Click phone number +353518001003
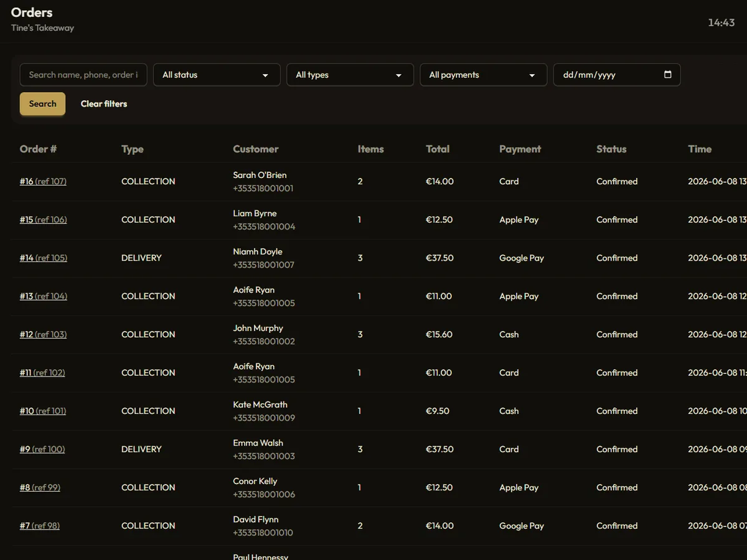This screenshot has width=747, height=560. tap(264, 456)
